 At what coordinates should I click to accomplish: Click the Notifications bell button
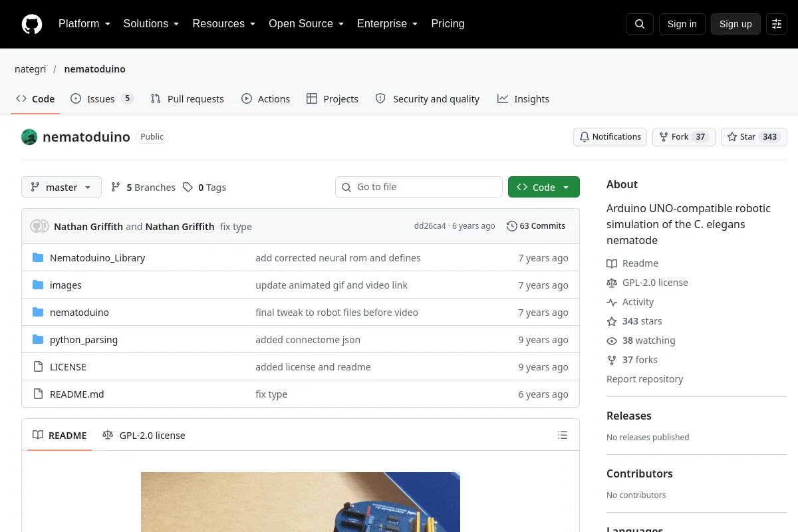point(610,137)
